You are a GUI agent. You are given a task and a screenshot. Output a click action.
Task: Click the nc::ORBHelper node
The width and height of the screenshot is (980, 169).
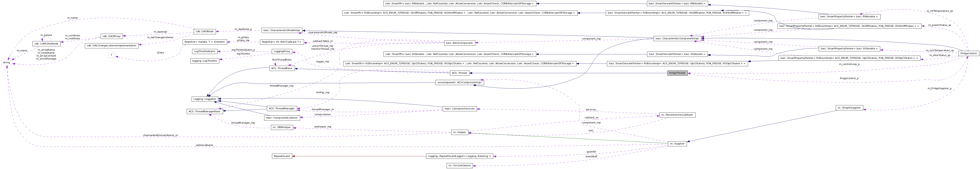[x=282, y=127]
